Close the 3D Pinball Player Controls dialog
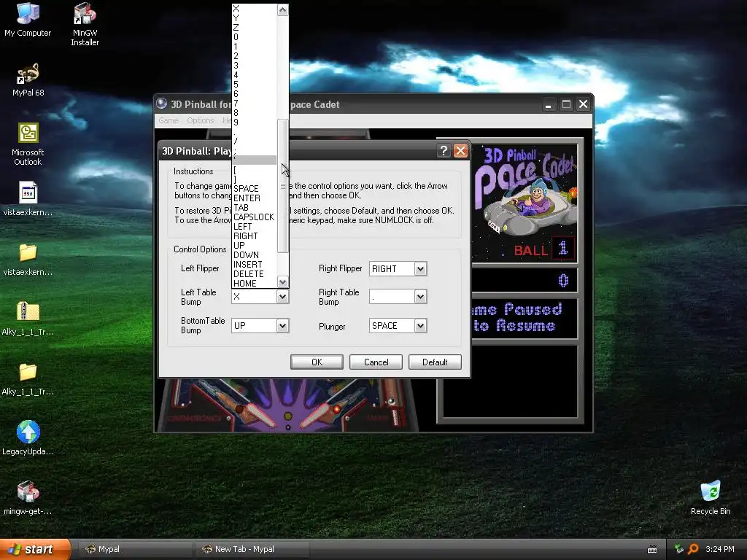Screen dimensions: 747x560 click(460, 151)
